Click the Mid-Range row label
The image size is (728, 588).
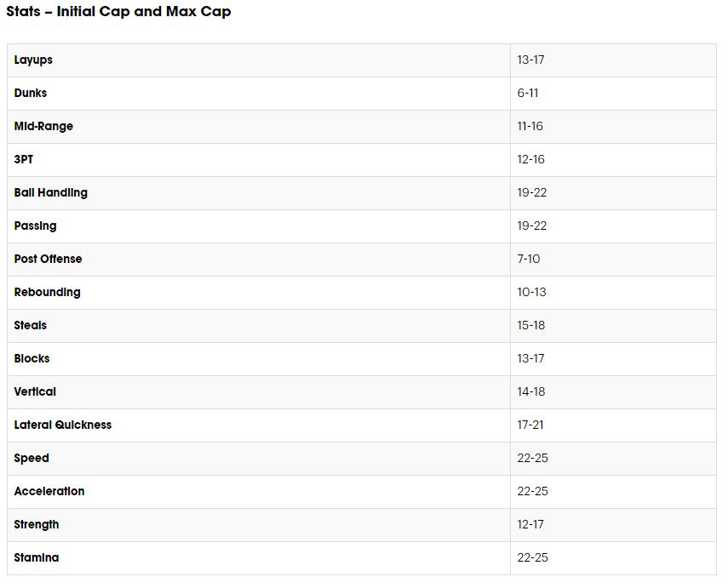pos(43,127)
